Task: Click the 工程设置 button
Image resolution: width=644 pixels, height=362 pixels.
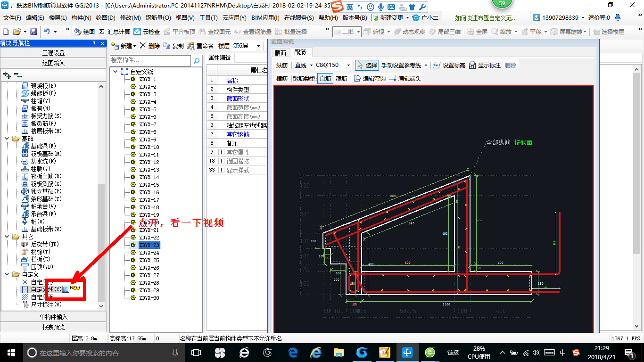Action: (53, 53)
